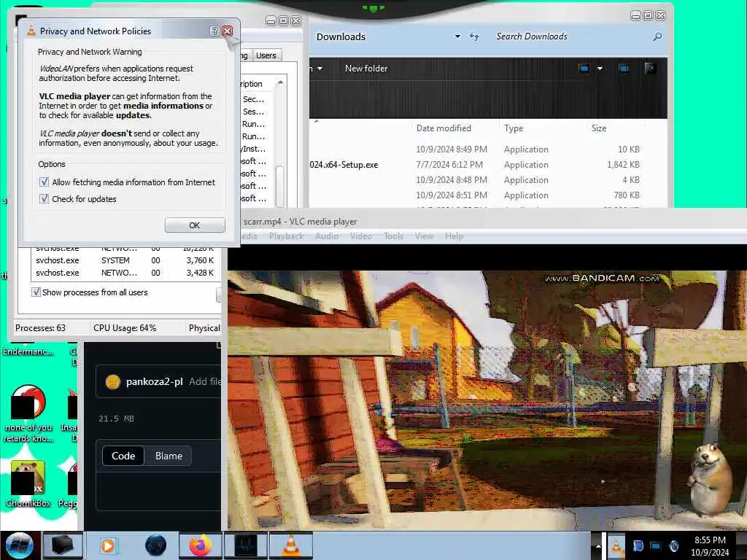The image size is (747, 560).
Task: Select the Blame tab in GitHub
Action: [x=169, y=456]
